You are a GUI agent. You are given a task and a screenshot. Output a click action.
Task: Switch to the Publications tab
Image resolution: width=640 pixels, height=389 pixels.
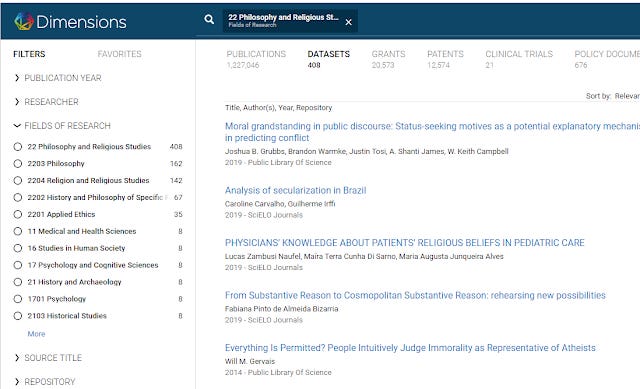pyautogui.click(x=256, y=59)
